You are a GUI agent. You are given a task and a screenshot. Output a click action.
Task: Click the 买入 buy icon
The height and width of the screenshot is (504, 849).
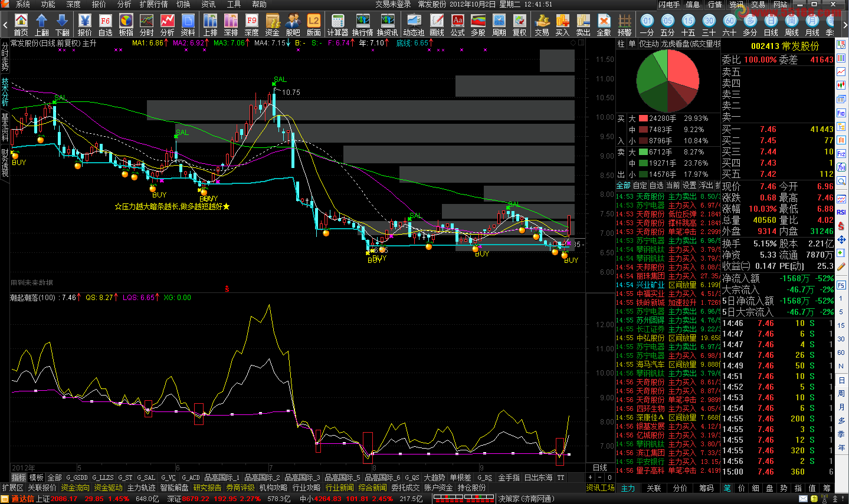[x=563, y=25]
